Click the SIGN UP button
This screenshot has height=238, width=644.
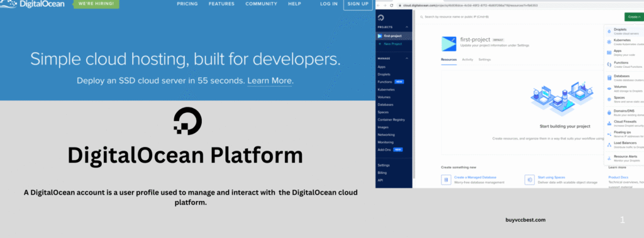(358, 4)
